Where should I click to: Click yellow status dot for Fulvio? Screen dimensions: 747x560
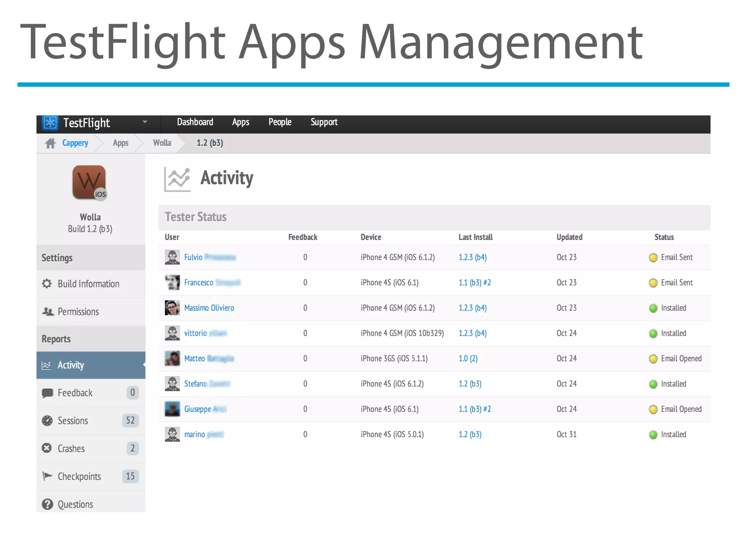coord(653,258)
